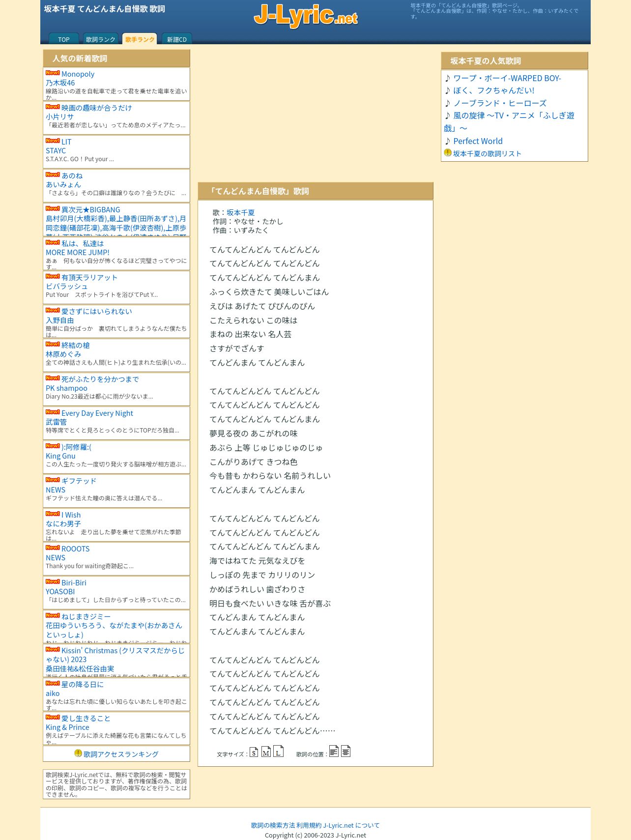The height and width of the screenshot is (840, 631).
Task: Open the 歌詞ランク tab
Action: click(101, 39)
